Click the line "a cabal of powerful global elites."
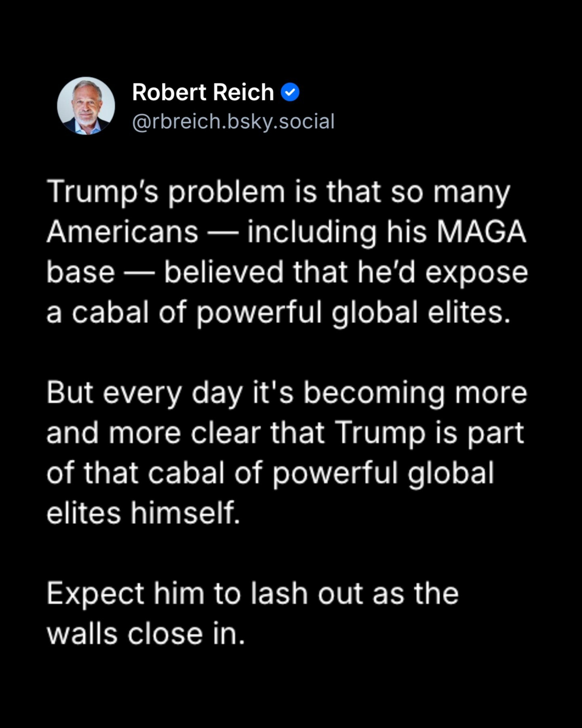The image size is (582, 728). coord(278,313)
